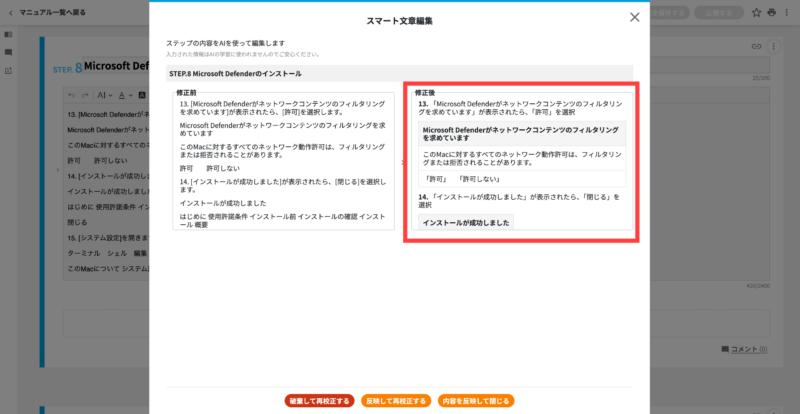Click 修正前 line 14. [インストールが成功しました]
Screen dimensions: 800x414
[283, 185]
